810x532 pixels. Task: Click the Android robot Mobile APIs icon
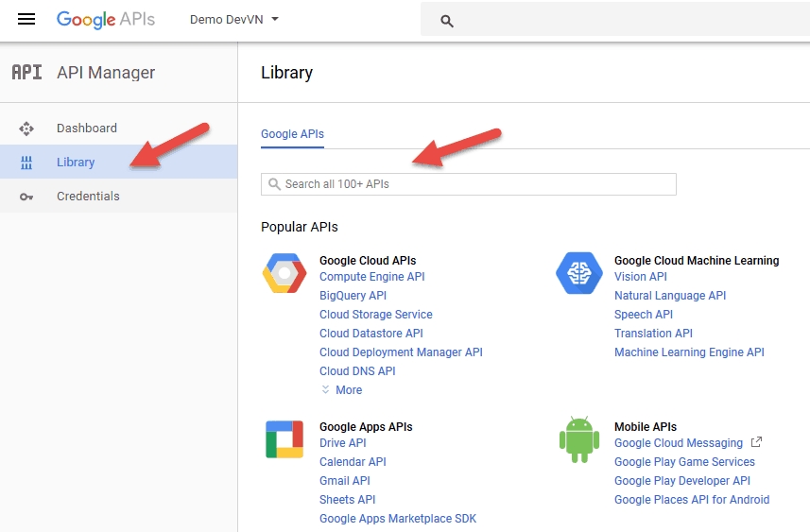tap(579, 439)
